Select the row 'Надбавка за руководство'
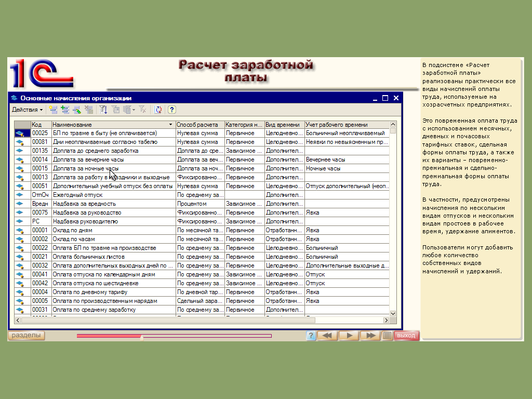The image size is (532, 399). point(202,212)
